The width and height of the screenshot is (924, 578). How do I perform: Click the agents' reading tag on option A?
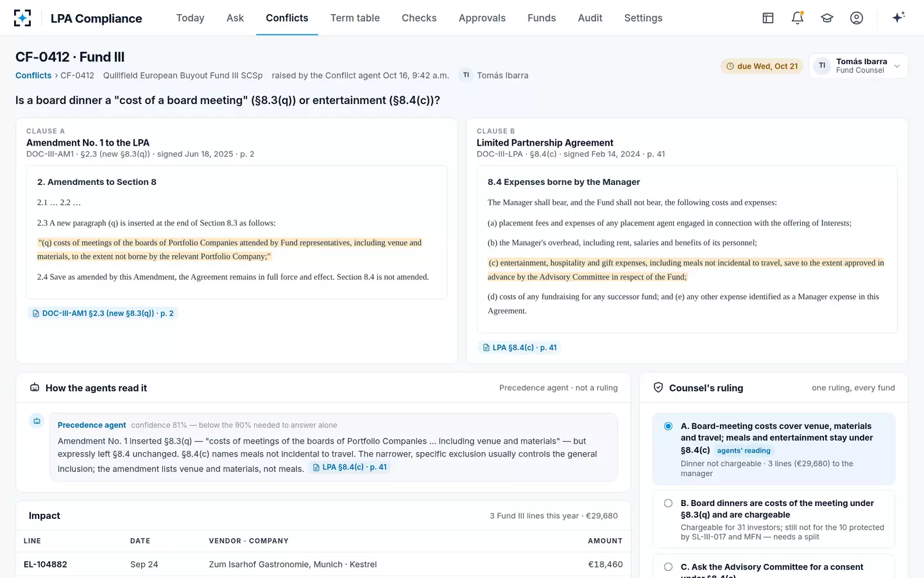coord(744,451)
